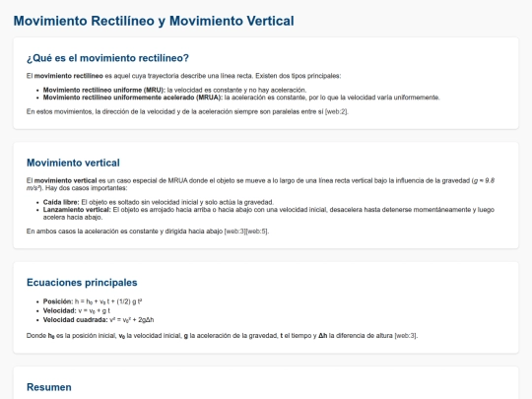This screenshot has width=532, height=399.
Task: Click the bullet Movimiento rectilíneo uniformemente acelerado (MRUA)
Action: (241, 98)
